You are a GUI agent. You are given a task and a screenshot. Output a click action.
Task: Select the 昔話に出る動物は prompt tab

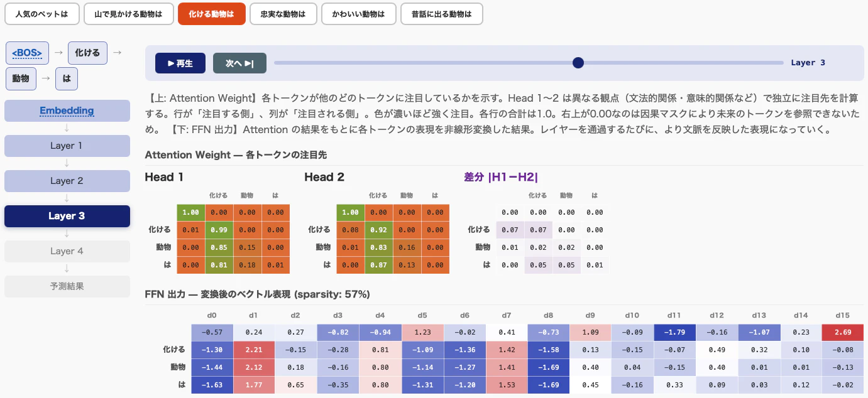point(442,14)
